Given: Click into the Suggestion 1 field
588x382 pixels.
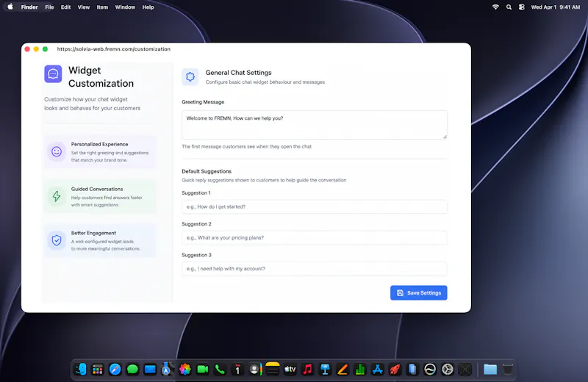Looking at the screenshot, I should pyautogui.click(x=315, y=206).
